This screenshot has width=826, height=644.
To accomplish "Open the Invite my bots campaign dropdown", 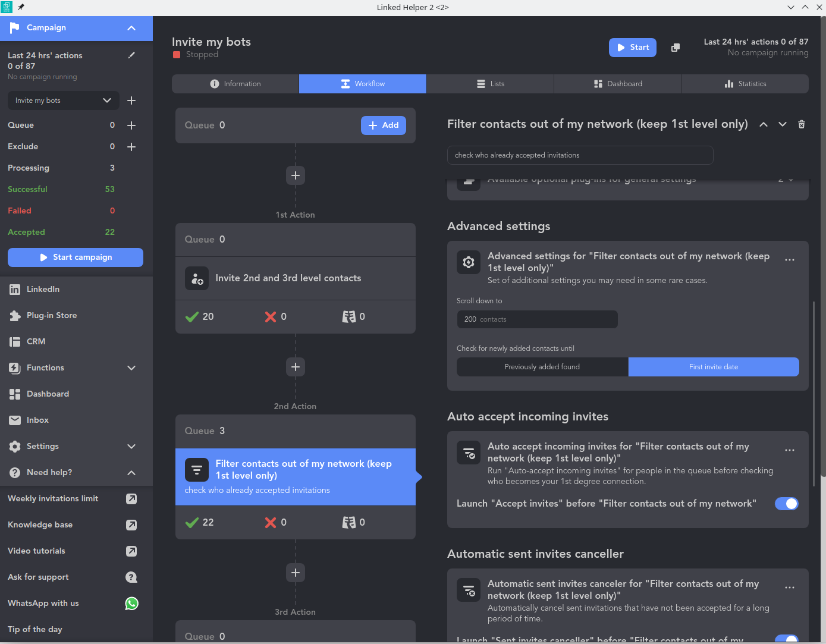I will click(64, 100).
